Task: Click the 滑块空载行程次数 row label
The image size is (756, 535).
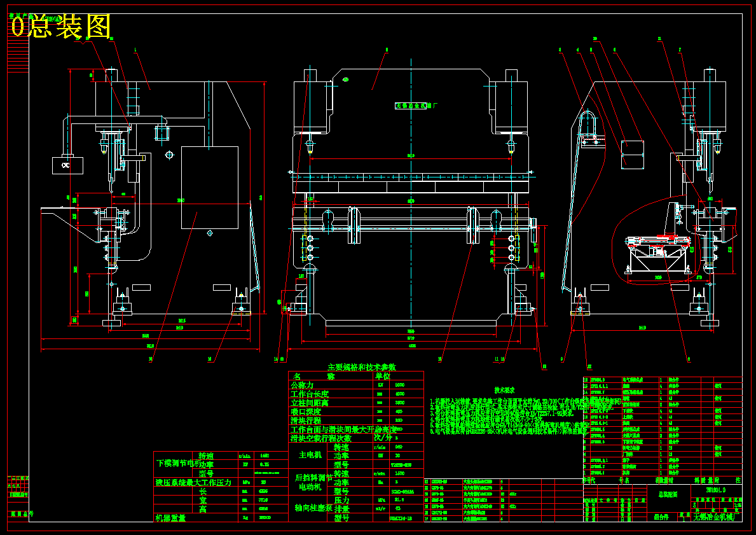Action: (321, 438)
